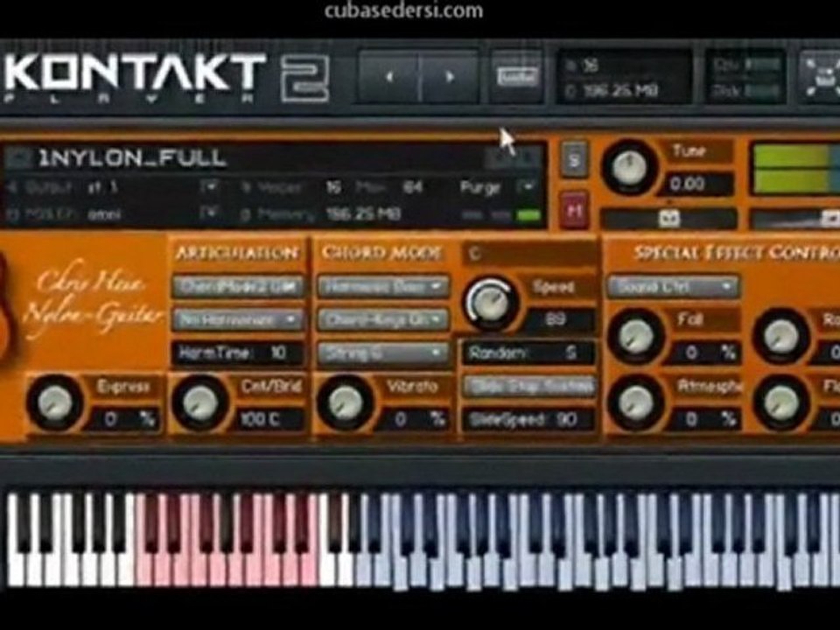Open the Sound Ctrl dropdown
Image resolution: width=840 pixels, height=630 pixels.
pyautogui.click(x=673, y=287)
